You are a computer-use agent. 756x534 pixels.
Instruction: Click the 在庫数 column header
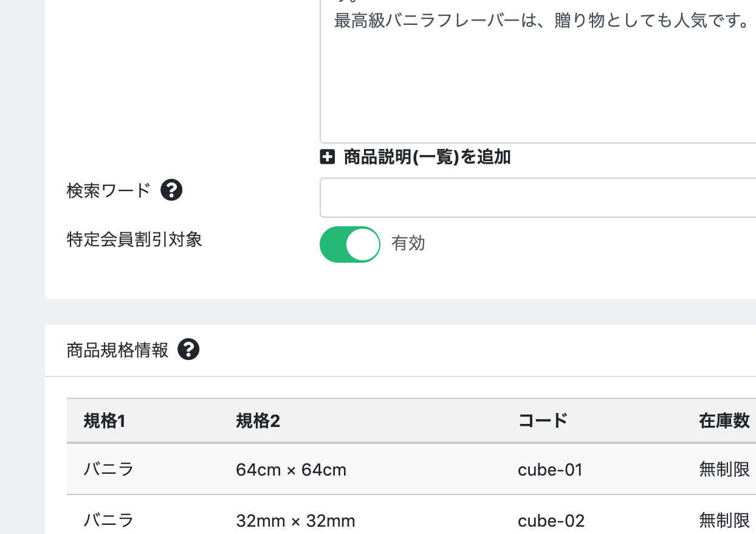[x=724, y=421]
